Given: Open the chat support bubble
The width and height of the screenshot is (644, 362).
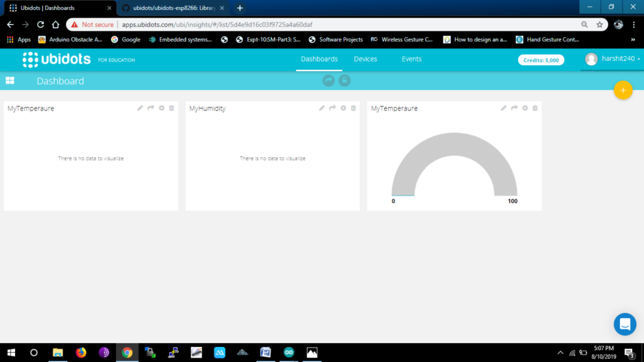Looking at the screenshot, I should [625, 324].
